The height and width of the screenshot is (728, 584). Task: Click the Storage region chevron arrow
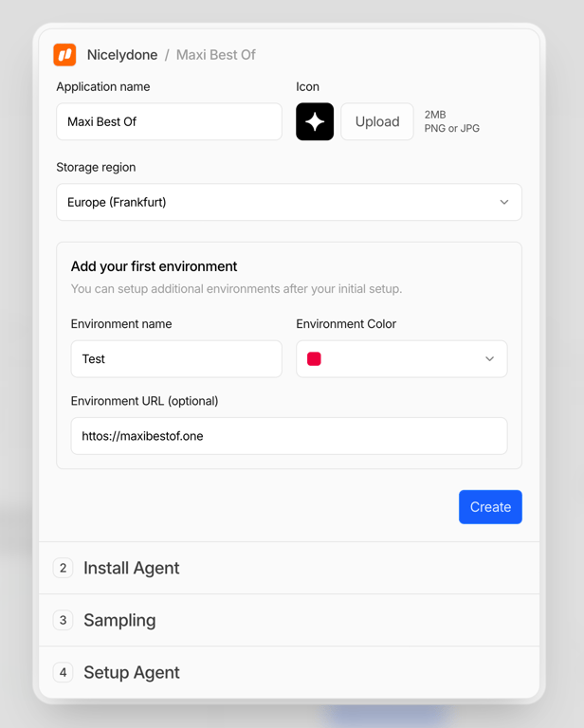(504, 202)
